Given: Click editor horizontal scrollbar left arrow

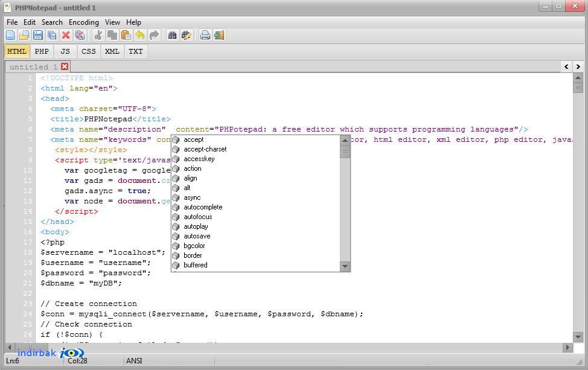Looking at the screenshot, I should point(10,348).
